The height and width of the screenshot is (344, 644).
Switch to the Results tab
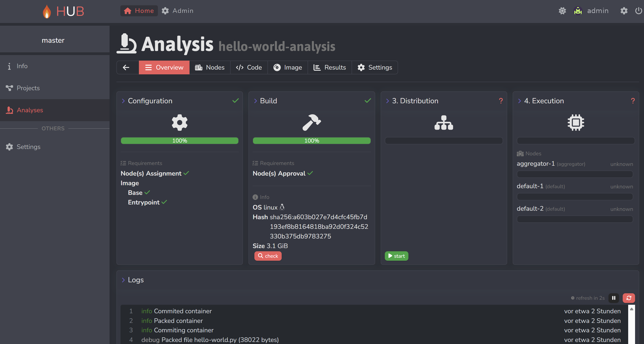click(330, 67)
